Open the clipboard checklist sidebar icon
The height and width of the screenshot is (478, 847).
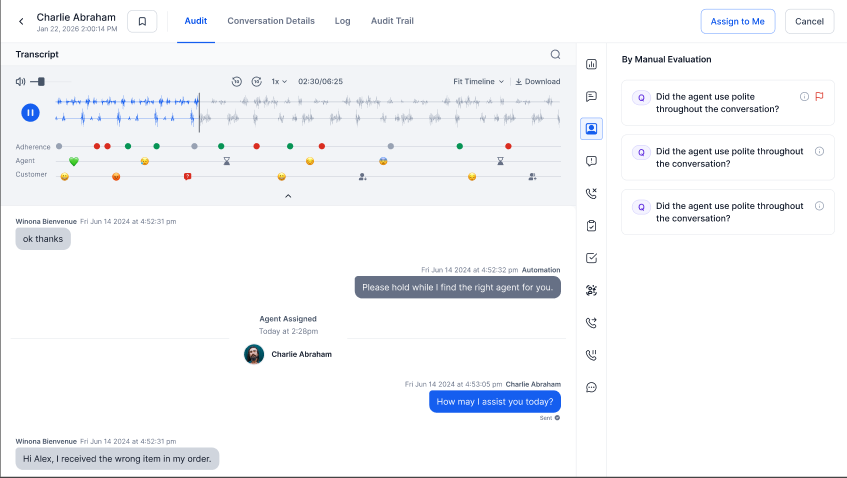pos(591,226)
